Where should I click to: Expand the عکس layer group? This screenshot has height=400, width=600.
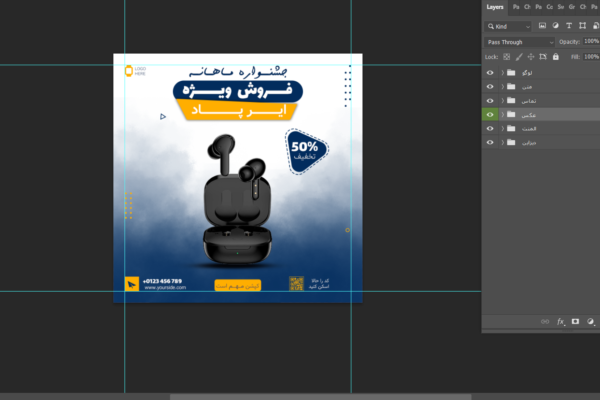502,114
